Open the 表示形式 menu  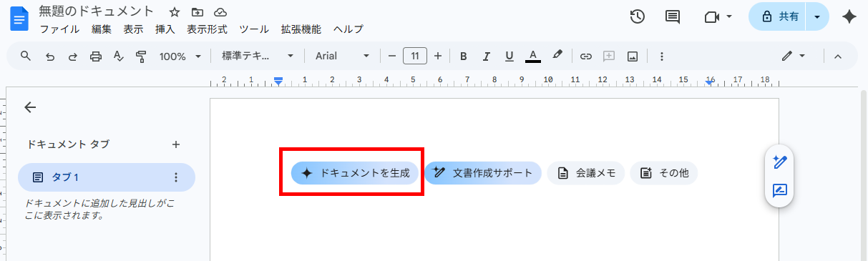click(207, 29)
